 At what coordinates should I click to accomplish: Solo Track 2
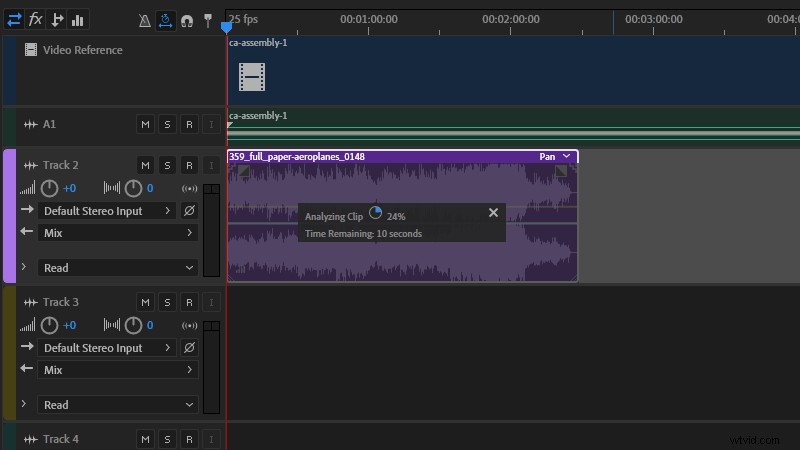(x=167, y=165)
